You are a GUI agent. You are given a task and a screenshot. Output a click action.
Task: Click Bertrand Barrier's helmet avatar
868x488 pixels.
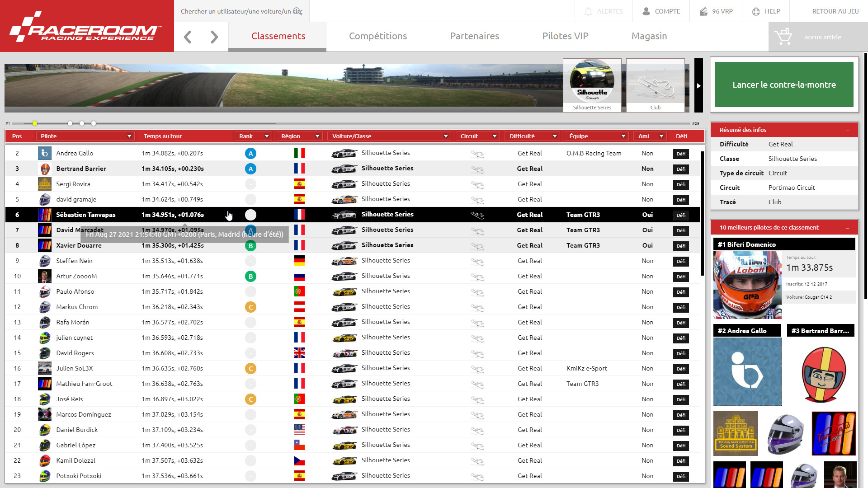pyautogui.click(x=44, y=169)
